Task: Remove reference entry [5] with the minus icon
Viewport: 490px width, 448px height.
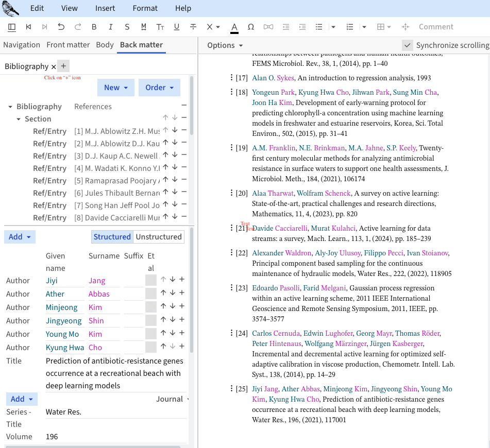Action: [184, 181]
